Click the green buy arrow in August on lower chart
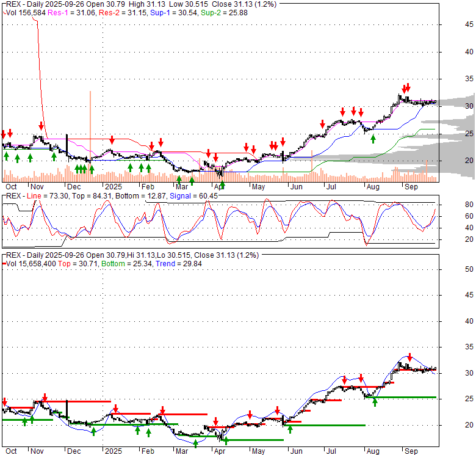The width and height of the screenshot is (476, 455). [x=375, y=402]
